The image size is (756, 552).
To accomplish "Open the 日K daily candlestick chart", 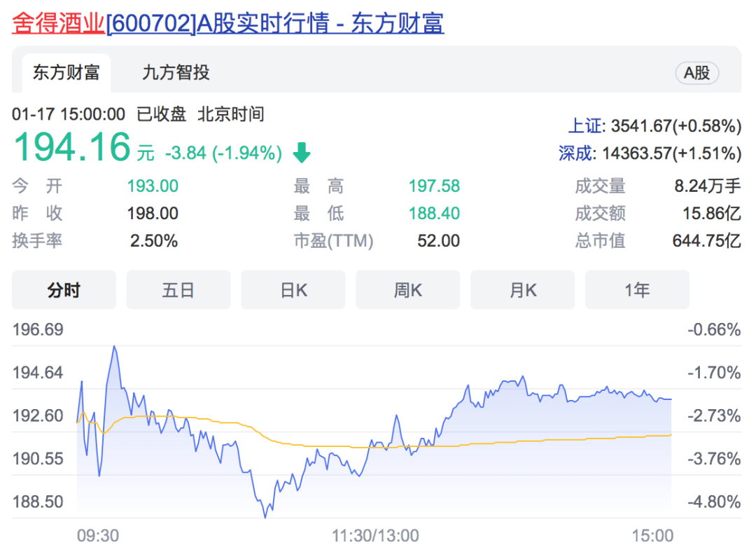I will (293, 289).
